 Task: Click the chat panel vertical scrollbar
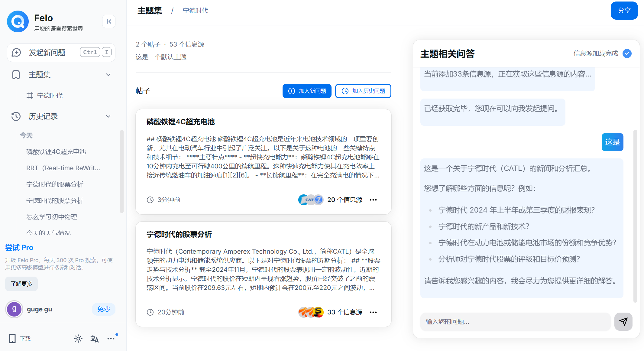pyautogui.click(x=635, y=216)
